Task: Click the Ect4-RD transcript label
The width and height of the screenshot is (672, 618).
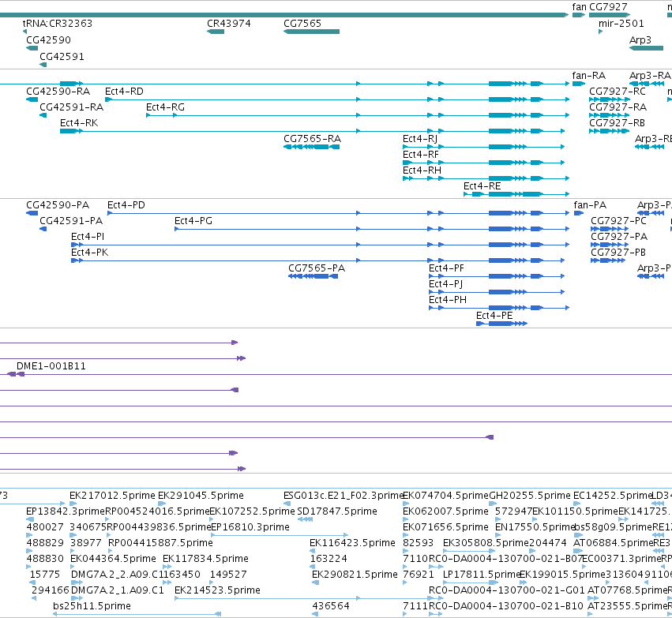Action: 124,92
